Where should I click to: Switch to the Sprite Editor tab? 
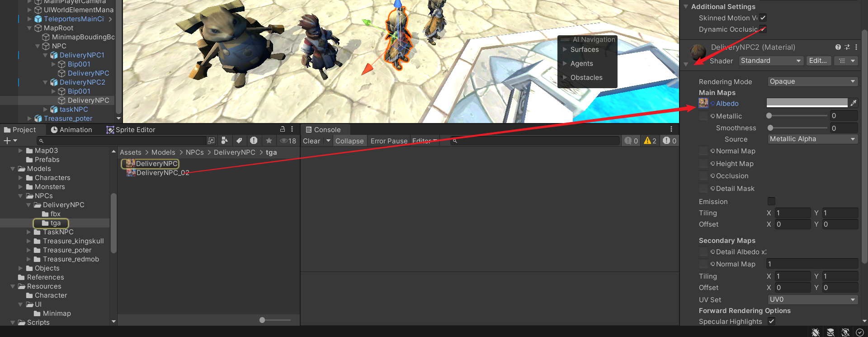click(x=131, y=130)
